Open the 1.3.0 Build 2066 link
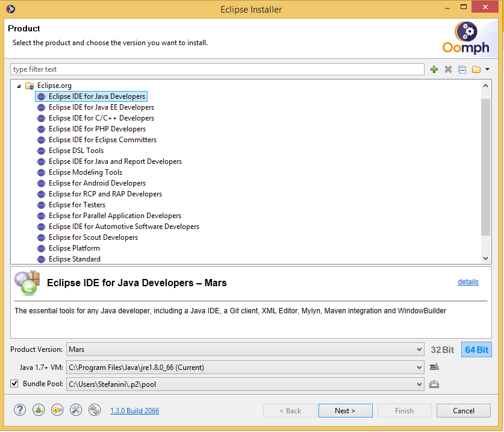 coord(135,411)
